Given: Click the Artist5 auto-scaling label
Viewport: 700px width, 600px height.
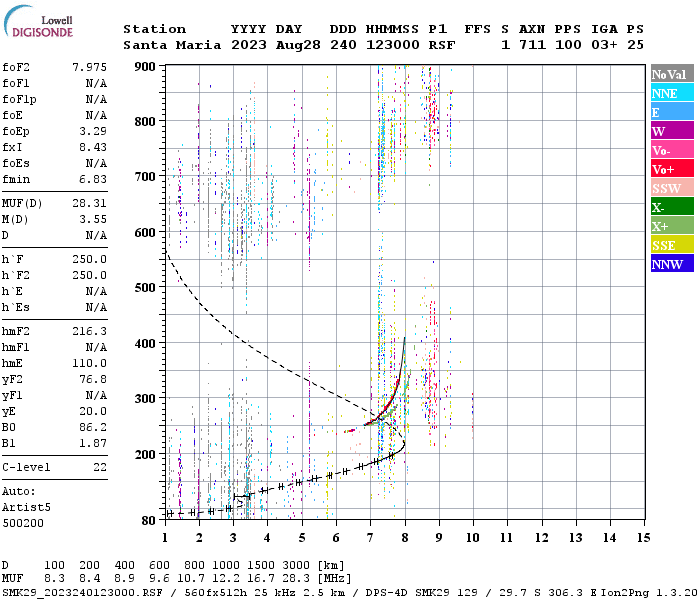Looking at the screenshot, I should pyautogui.click(x=26, y=508).
